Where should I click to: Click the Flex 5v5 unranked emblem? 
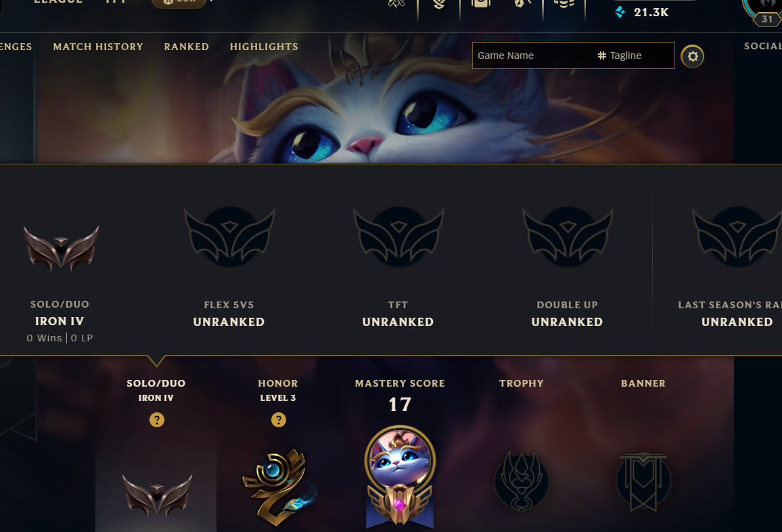pyautogui.click(x=229, y=237)
